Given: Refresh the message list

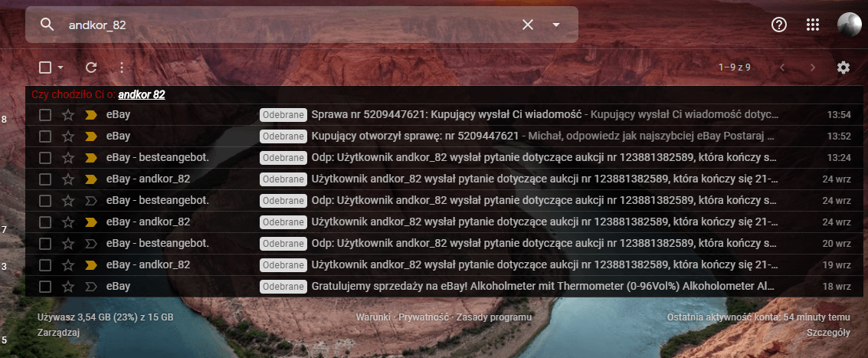Looking at the screenshot, I should click(91, 67).
